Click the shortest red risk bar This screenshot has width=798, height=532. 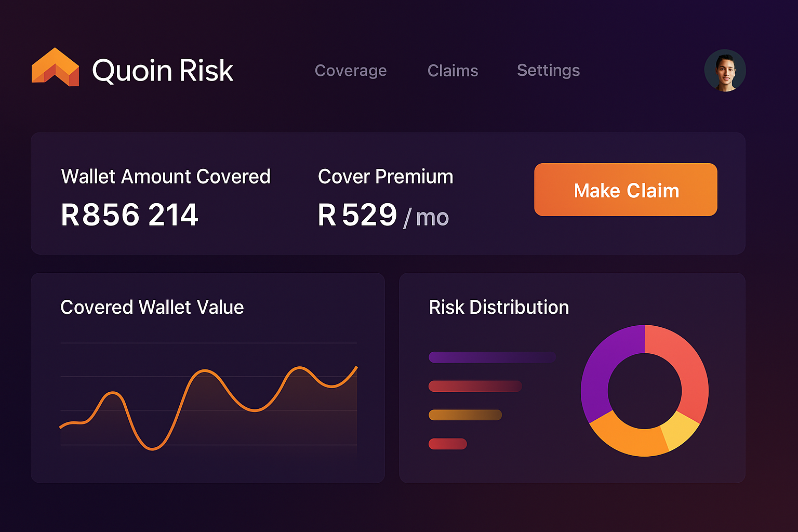[x=447, y=444]
